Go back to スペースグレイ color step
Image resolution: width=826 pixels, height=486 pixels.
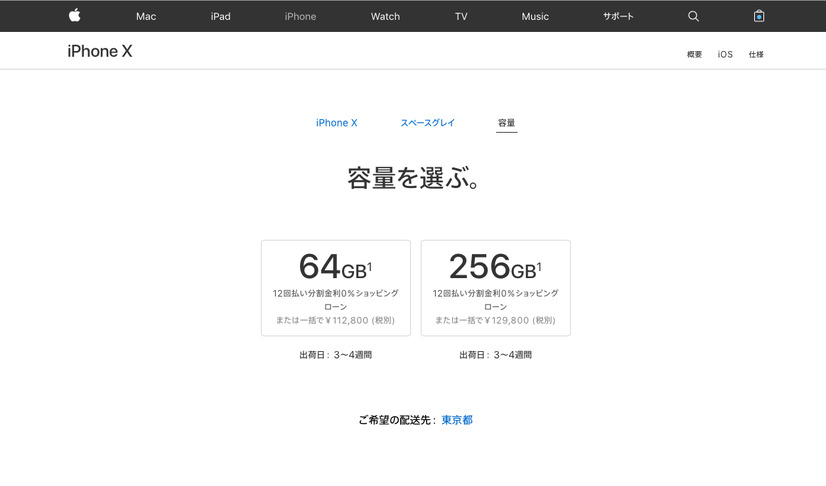click(427, 123)
